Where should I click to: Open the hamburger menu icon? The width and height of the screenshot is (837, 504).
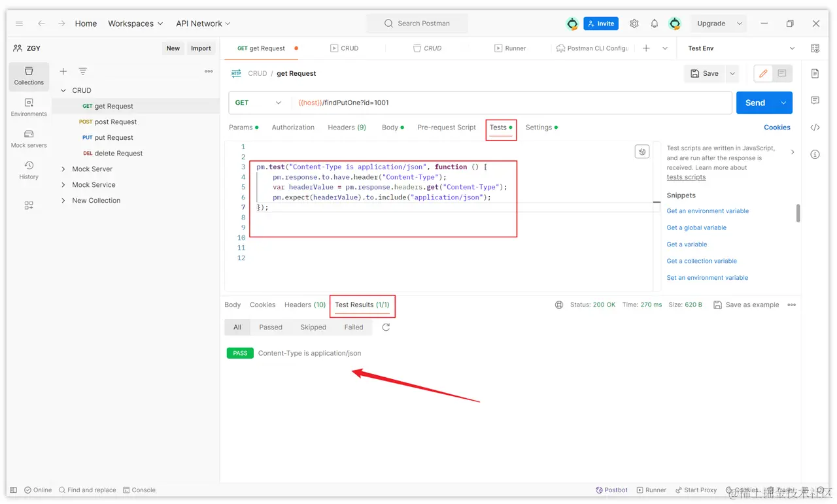point(19,24)
